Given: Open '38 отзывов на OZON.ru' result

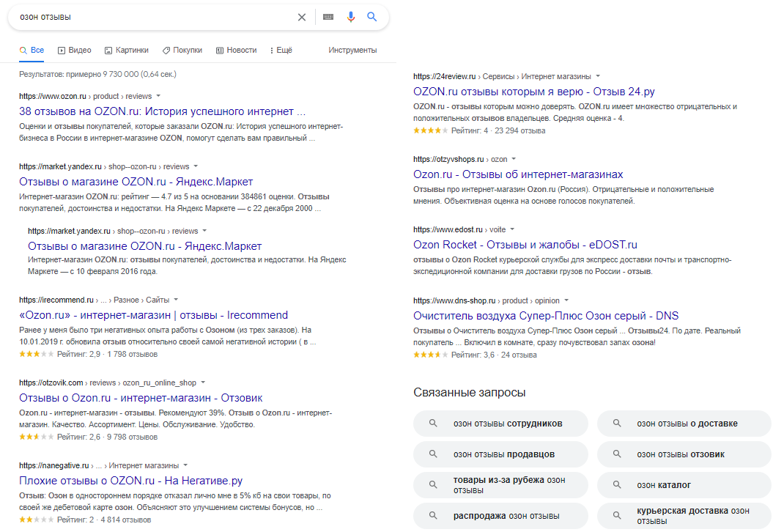Looking at the screenshot, I should 162,111.
